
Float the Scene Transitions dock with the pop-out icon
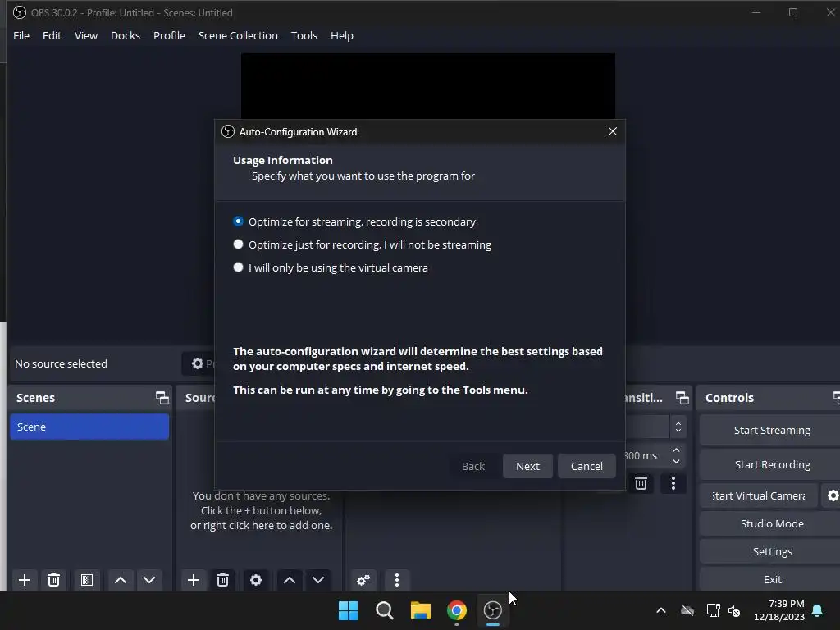[x=682, y=398]
